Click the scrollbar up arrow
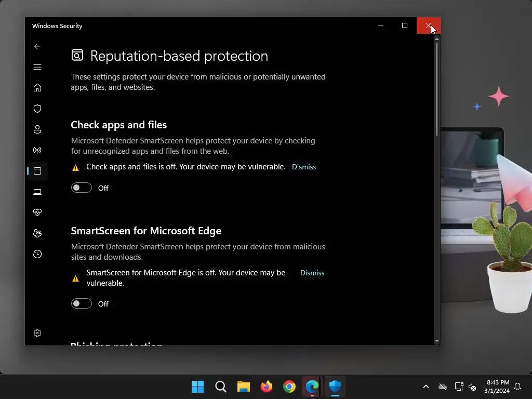The image size is (532, 399). tap(437, 39)
